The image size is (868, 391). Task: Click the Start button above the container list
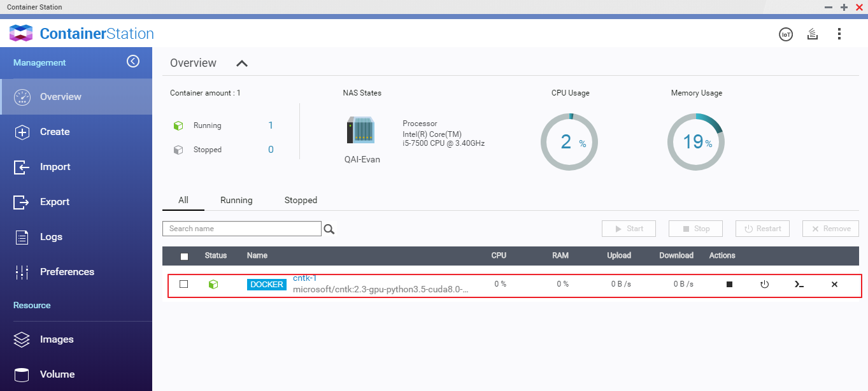pos(629,228)
